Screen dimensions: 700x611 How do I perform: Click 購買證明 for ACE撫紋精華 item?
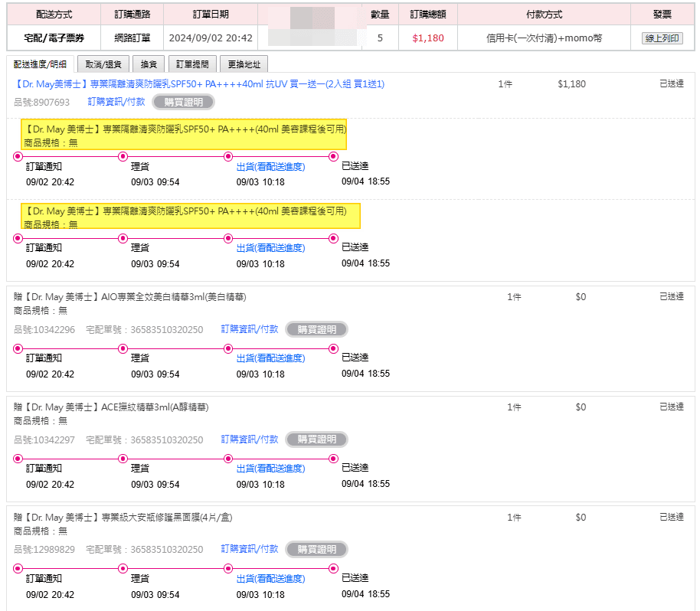coord(316,439)
